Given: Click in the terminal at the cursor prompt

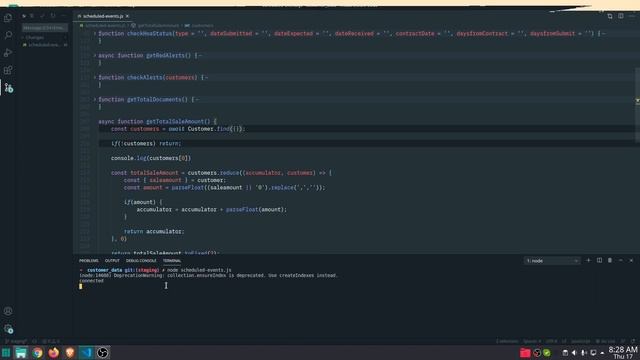Looking at the screenshot, I should 80,287.
